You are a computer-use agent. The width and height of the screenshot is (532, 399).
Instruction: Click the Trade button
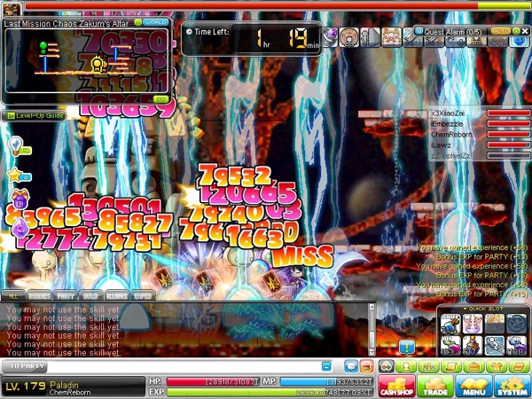click(435, 386)
